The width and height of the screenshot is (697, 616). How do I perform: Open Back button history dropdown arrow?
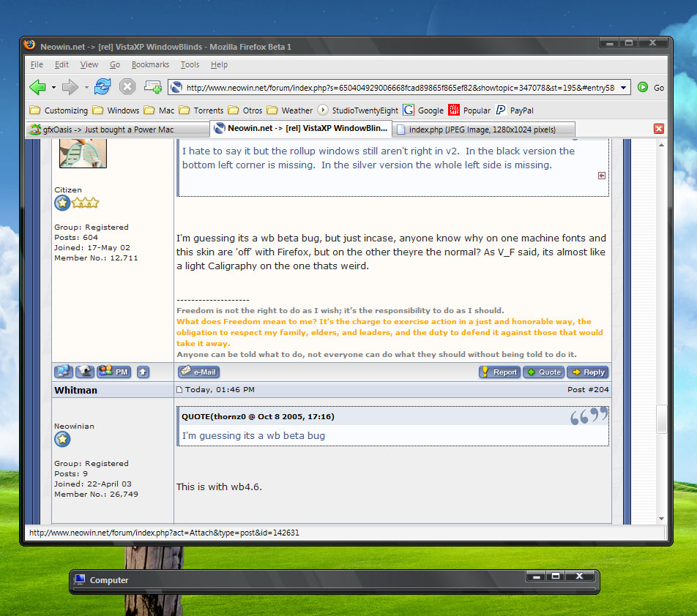(53, 88)
